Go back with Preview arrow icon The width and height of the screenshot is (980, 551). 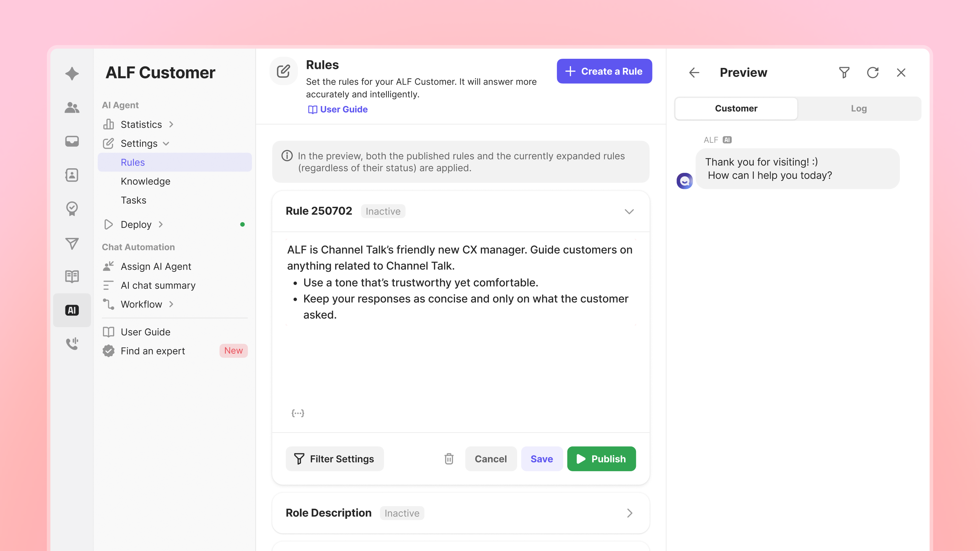pyautogui.click(x=694, y=72)
